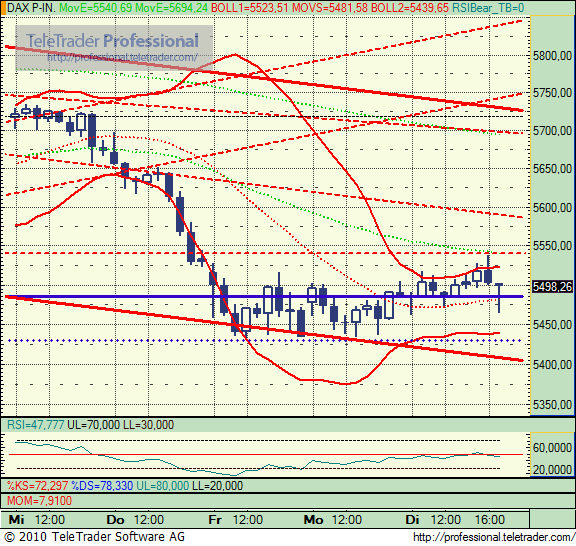Click the 5750,00 price axis label
This screenshot has height=546, width=576.
pyautogui.click(x=552, y=93)
